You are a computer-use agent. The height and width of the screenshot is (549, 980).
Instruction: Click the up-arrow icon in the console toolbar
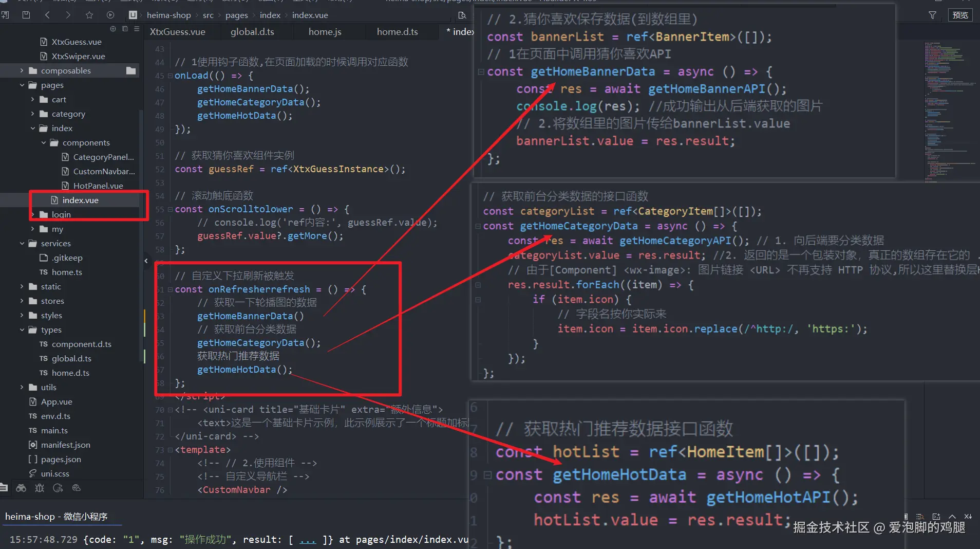(952, 516)
